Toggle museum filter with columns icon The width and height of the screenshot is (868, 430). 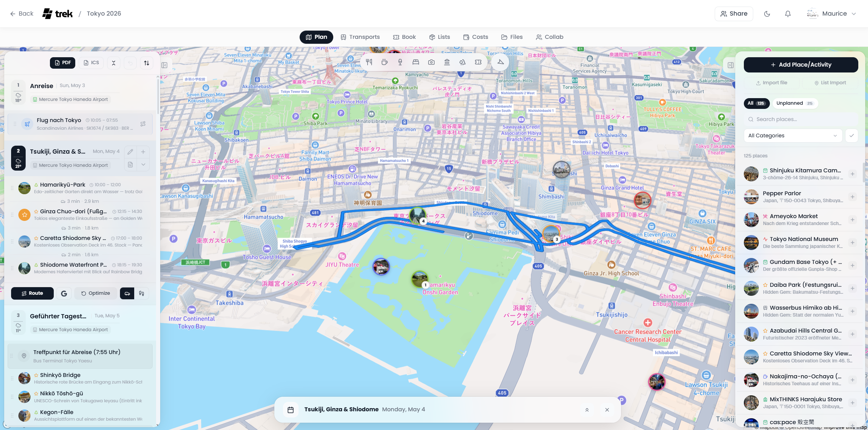coord(447,62)
